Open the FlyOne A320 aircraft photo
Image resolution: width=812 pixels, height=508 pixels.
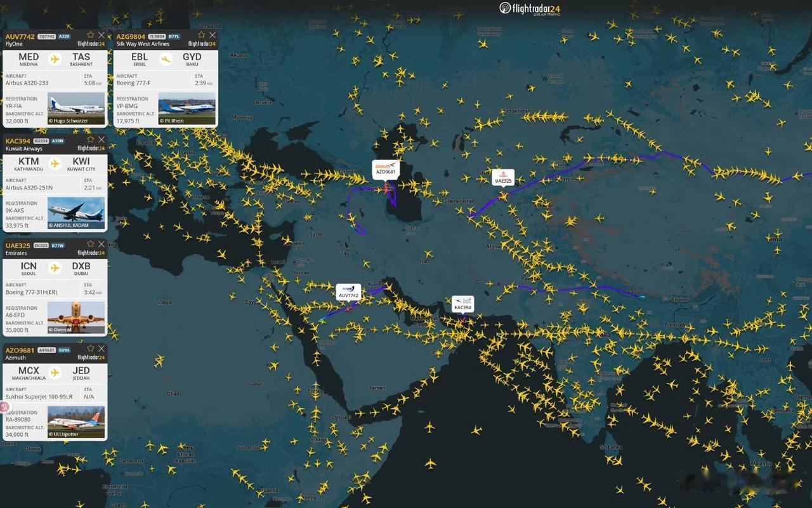point(76,109)
